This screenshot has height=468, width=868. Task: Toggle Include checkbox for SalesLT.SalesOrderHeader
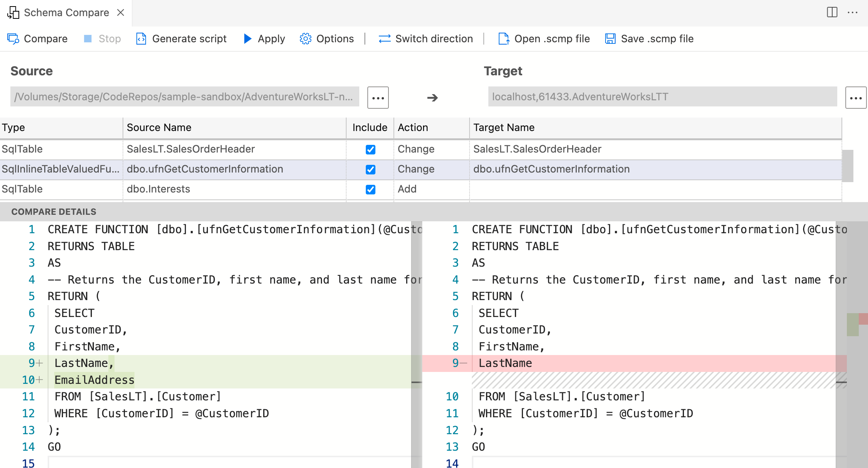click(x=370, y=149)
